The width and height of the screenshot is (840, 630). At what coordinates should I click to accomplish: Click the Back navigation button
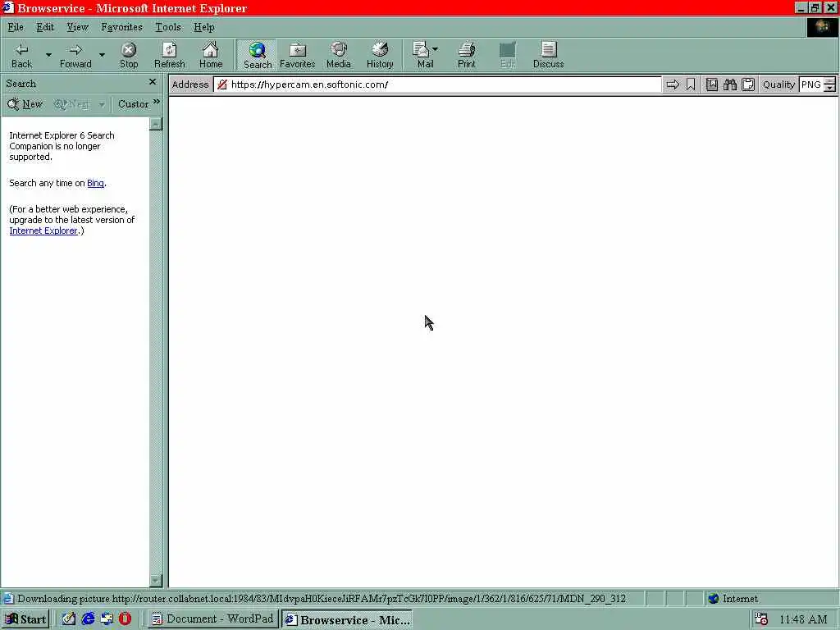click(21, 56)
